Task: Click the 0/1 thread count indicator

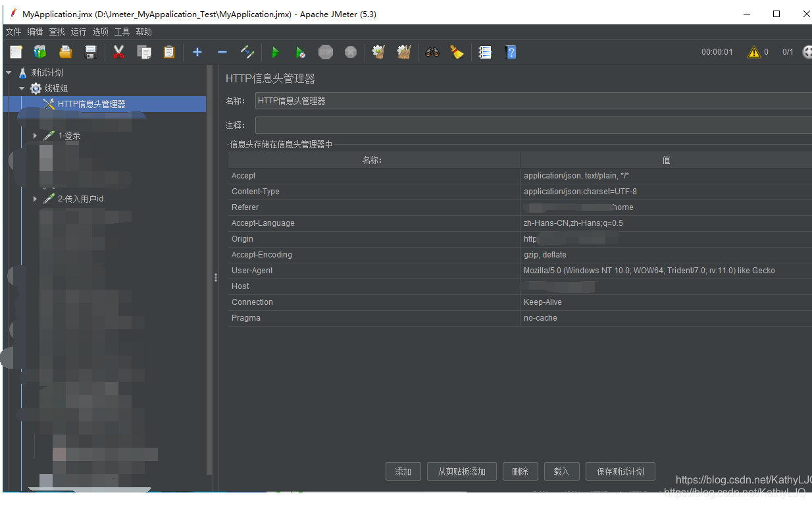Action: click(x=788, y=52)
